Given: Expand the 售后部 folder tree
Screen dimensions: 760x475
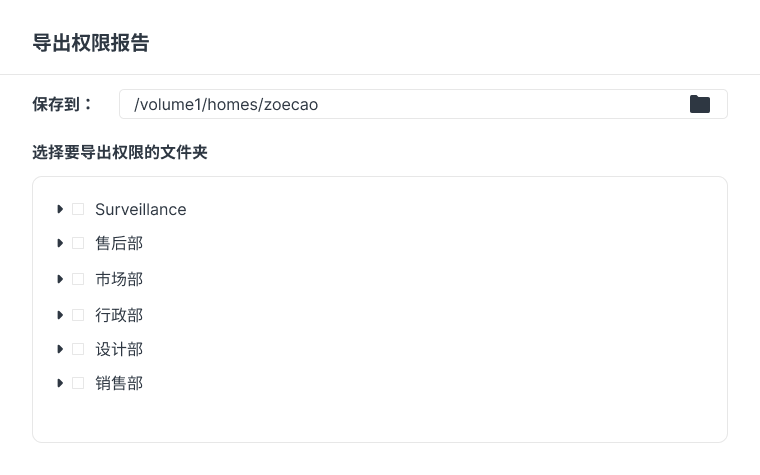Looking at the screenshot, I should 61,243.
